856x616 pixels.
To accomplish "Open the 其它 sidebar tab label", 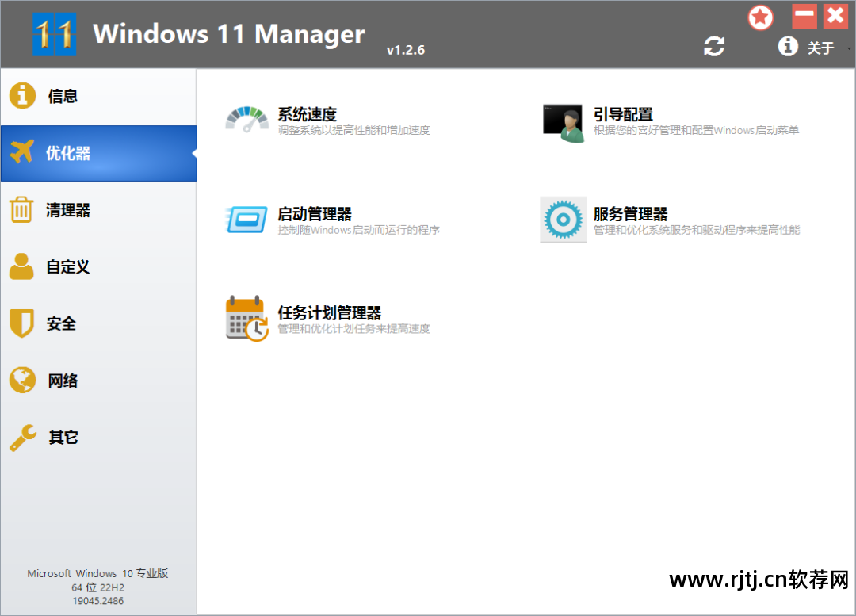I will 63,438.
